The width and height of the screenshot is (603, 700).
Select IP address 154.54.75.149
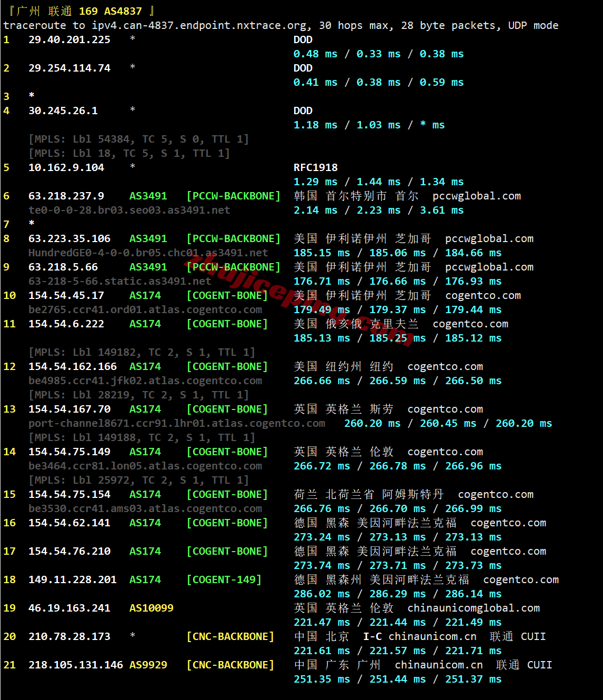click(69, 452)
